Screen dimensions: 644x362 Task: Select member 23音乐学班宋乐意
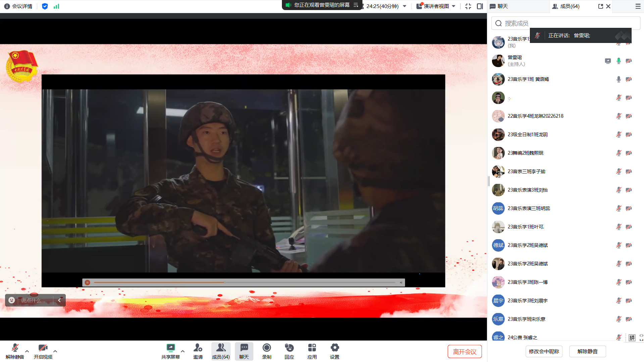point(565,319)
